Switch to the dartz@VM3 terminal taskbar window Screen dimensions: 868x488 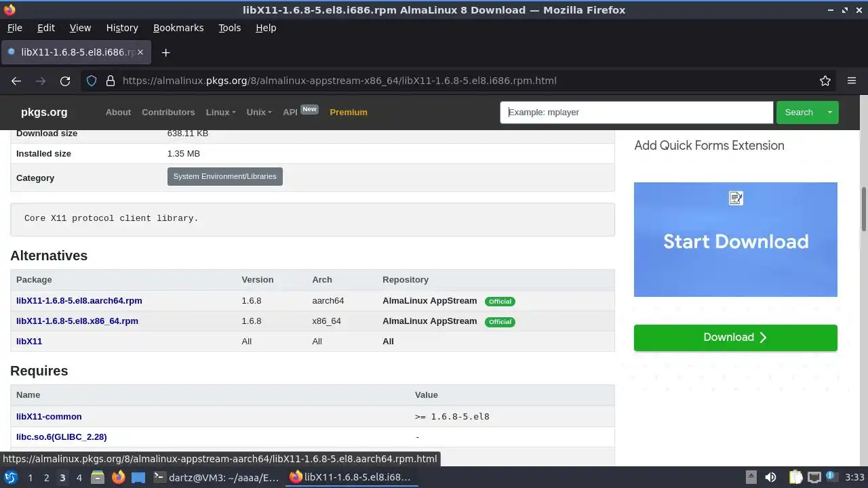coord(216,477)
